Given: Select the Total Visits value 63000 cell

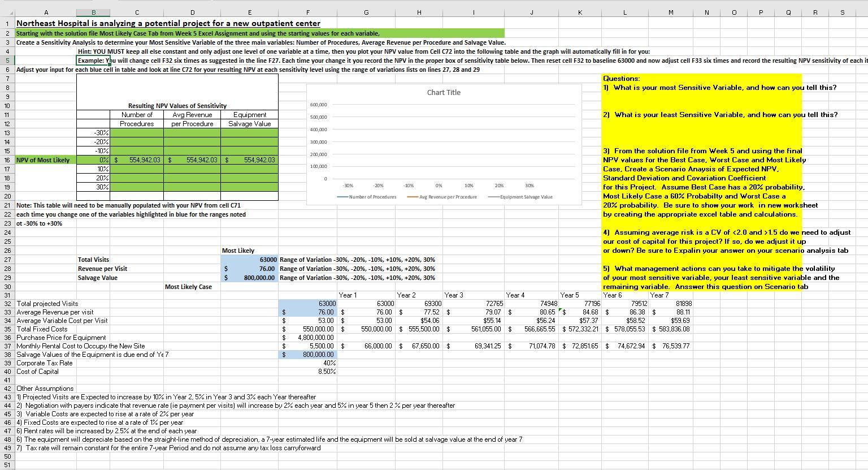Looking at the screenshot, I should (250, 260).
